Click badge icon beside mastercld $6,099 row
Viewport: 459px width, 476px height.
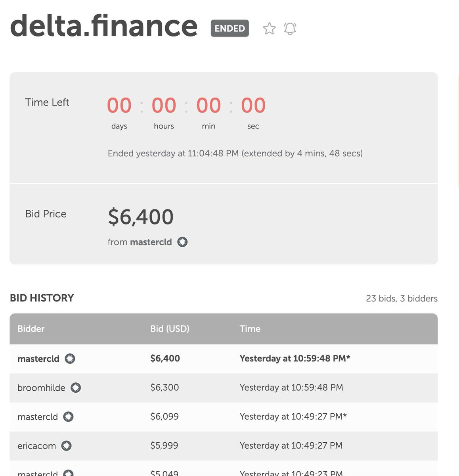click(x=69, y=417)
